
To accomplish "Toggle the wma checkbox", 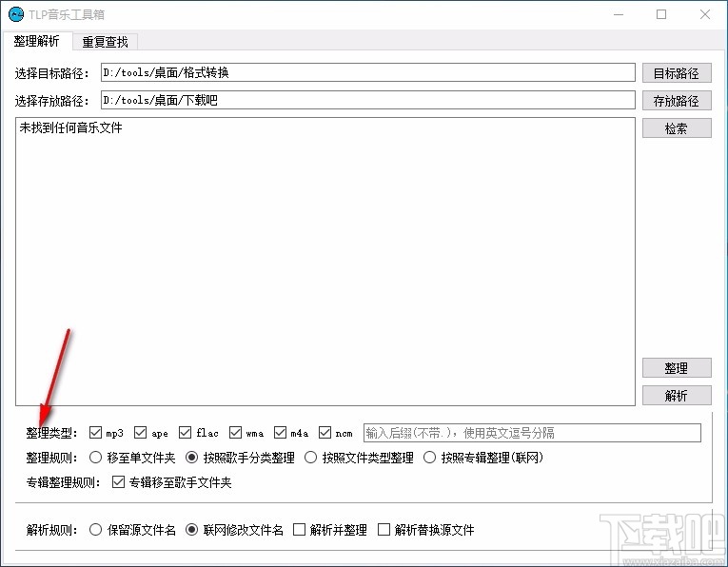I will pyautogui.click(x=235, y=433).
